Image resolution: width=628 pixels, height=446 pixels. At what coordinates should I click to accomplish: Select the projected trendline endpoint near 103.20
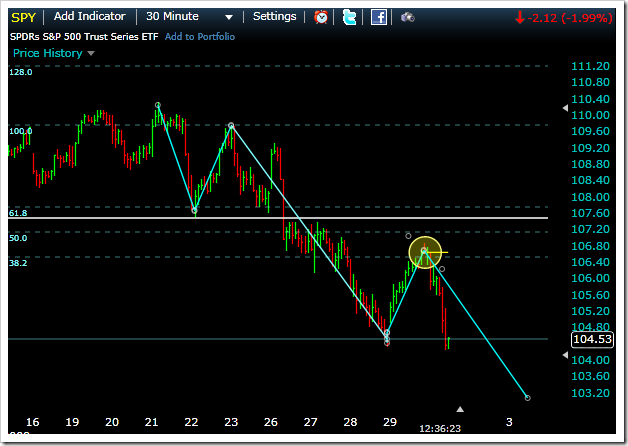point(527,398)
